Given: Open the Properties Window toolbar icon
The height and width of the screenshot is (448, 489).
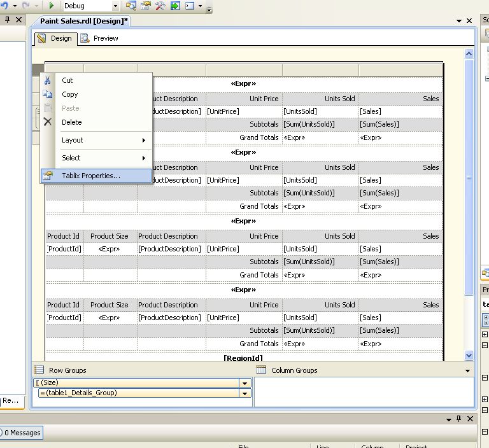Looking at the screenshot, I should tap(145, 6).
